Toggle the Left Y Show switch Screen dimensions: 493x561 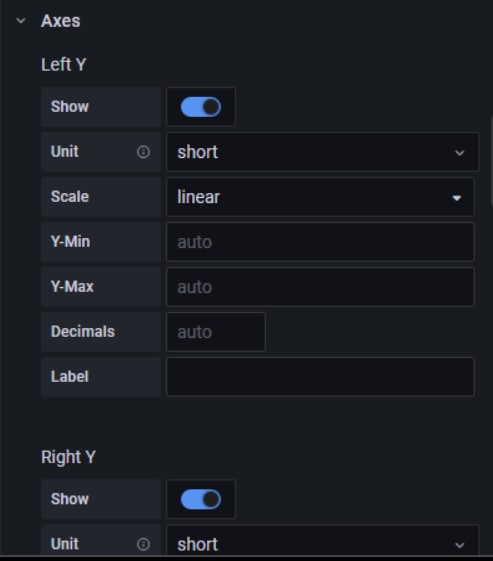(201, 107)
